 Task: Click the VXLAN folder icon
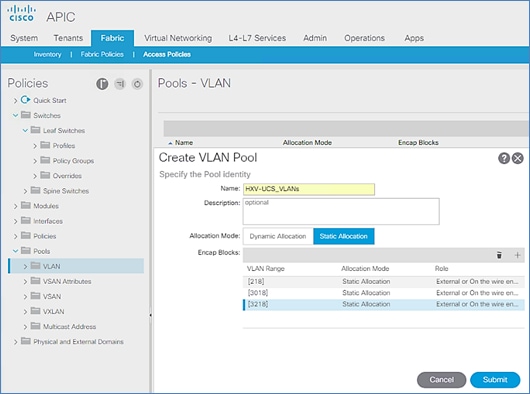(35, 311)
